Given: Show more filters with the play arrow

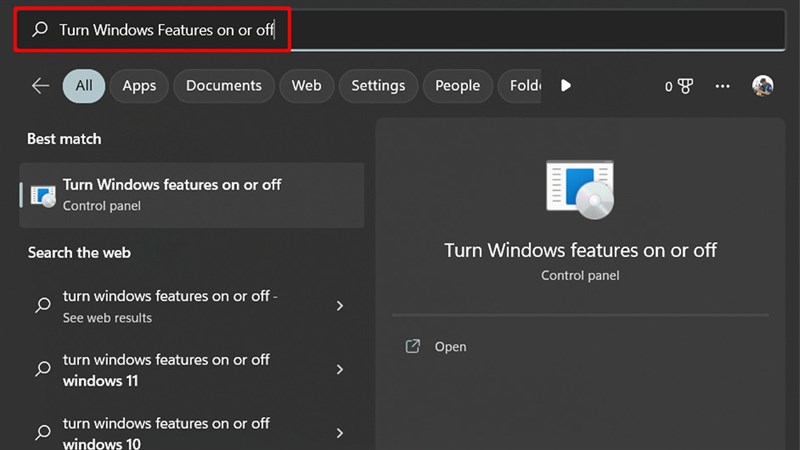Looking at the screenshot, I should [x=565, y=86].
